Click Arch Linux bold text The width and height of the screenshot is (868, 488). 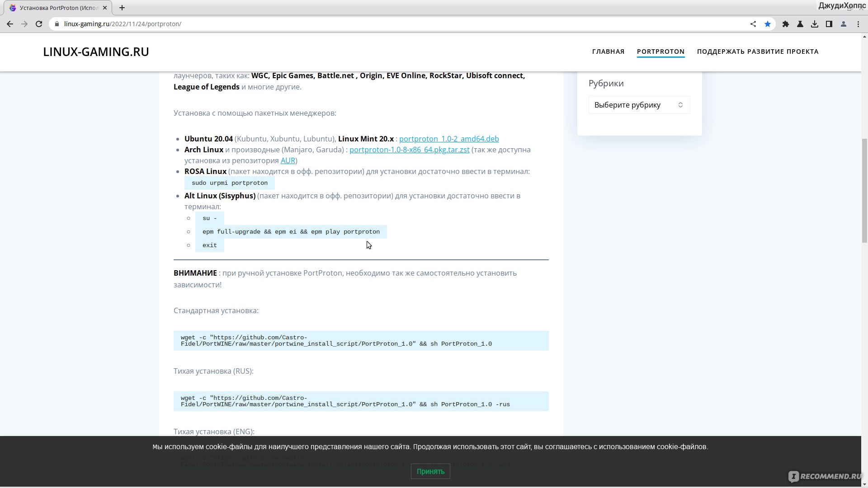tap(204, 150)
